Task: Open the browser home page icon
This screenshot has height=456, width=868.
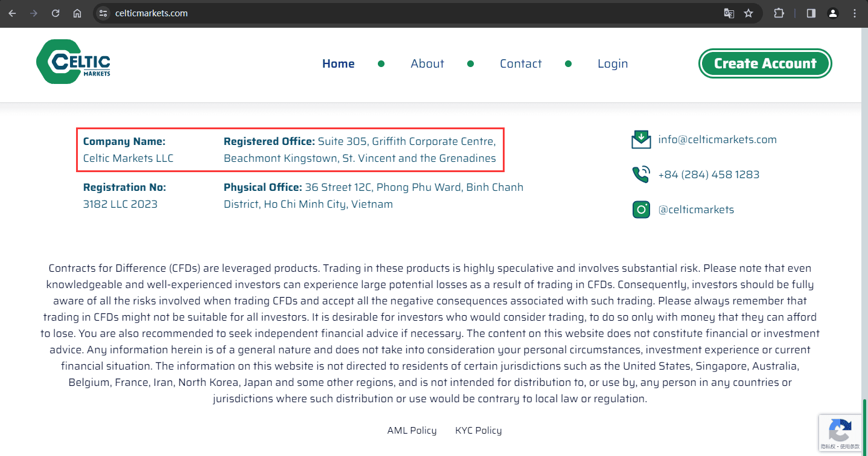Action: tap(77, 13)
